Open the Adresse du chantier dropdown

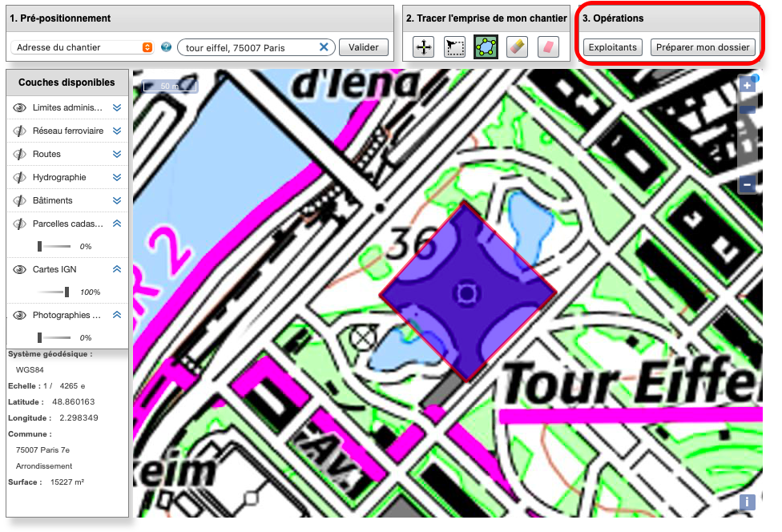pos(82,47)
